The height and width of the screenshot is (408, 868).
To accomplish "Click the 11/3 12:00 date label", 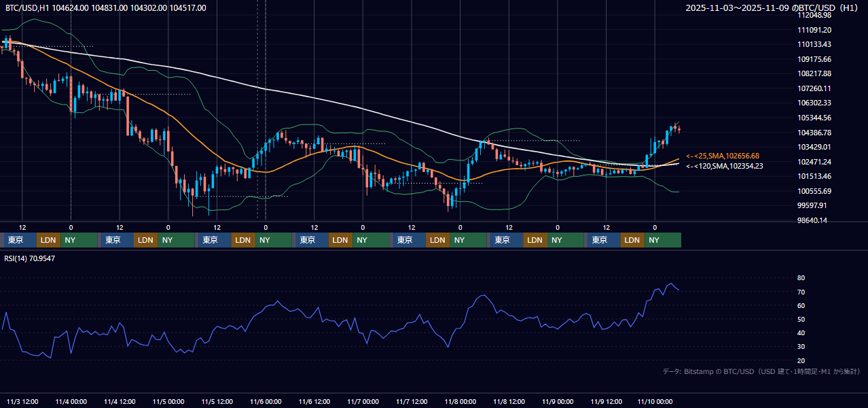I will click(x=22, y=401).
